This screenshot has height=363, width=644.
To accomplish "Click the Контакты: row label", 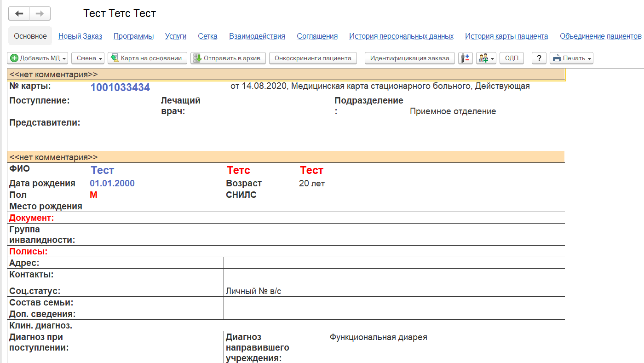I will point(31,275).
